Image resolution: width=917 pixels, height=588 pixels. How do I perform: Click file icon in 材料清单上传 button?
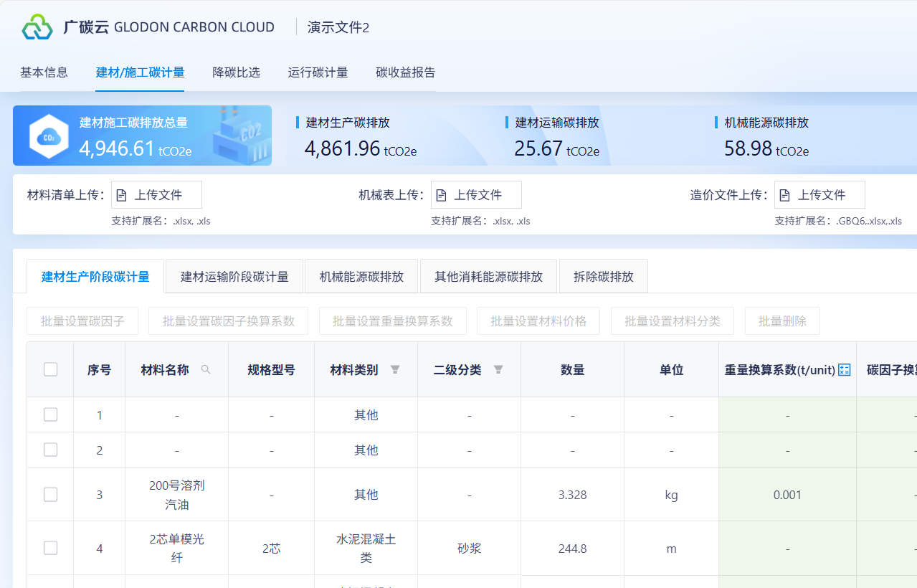coord(122,195)
